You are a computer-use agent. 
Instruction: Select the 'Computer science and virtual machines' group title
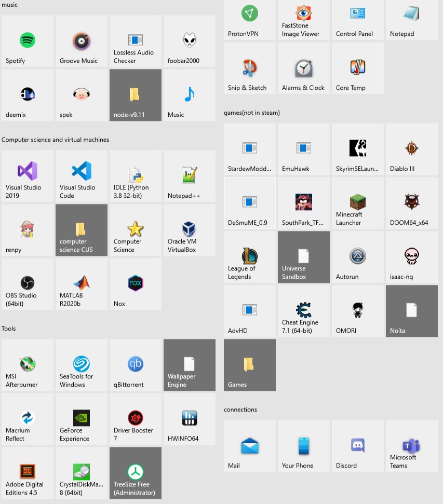pyautogui.click(x=56, y=140)
